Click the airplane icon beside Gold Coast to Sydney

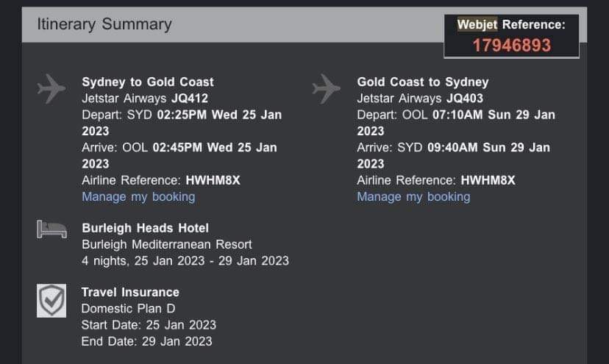click(327, 90)
